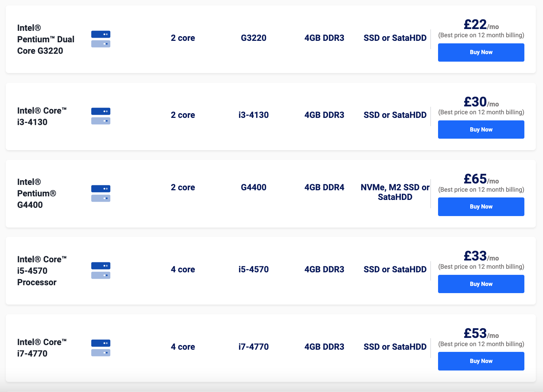The image size is (543, 392).
Task: Click the NVMe, M2 SSD or SataHDD text
Action: coord(395,192)
